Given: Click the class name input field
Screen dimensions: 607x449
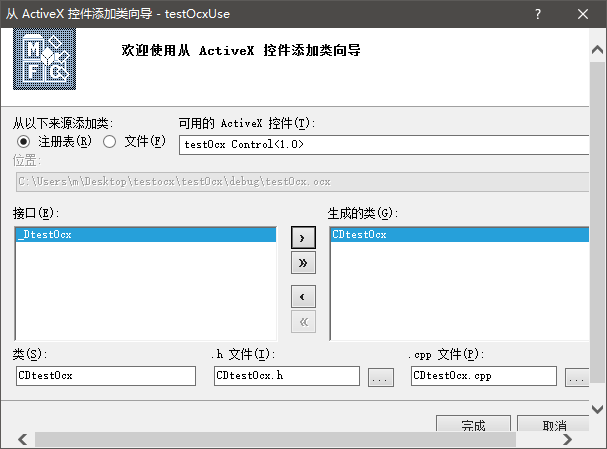Looking at the screenshot, I should click(105, 376).
